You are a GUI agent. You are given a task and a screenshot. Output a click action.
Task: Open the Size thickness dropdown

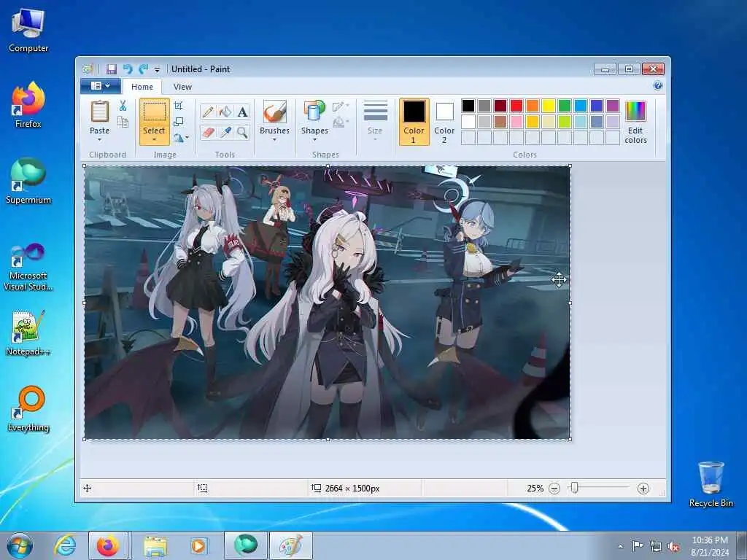click(375, 120)
